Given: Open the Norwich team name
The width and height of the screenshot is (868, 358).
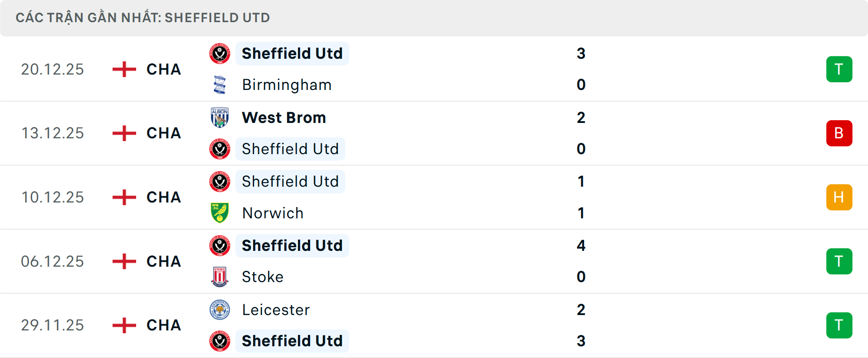Looking at the screenshot, I should point(273,213).
